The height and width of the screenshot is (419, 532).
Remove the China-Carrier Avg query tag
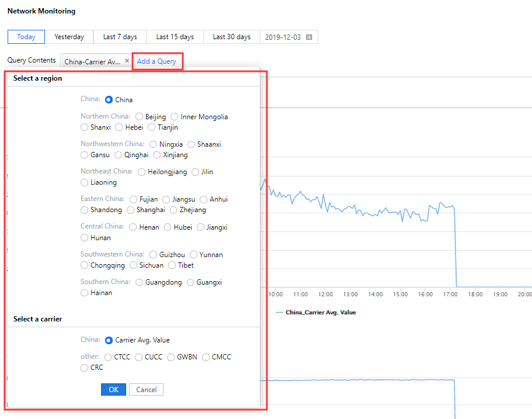click(x=127, y=61)
